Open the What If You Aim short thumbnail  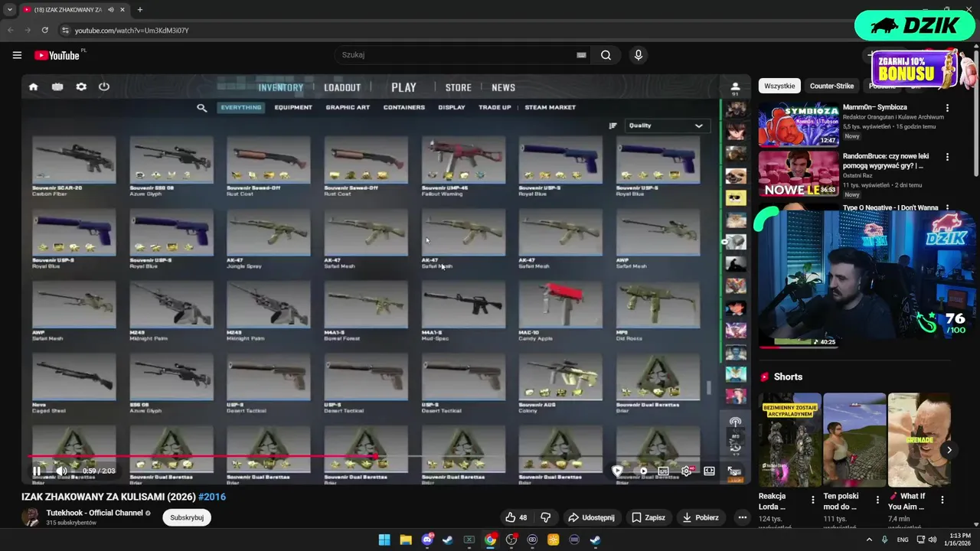[919, 440]
